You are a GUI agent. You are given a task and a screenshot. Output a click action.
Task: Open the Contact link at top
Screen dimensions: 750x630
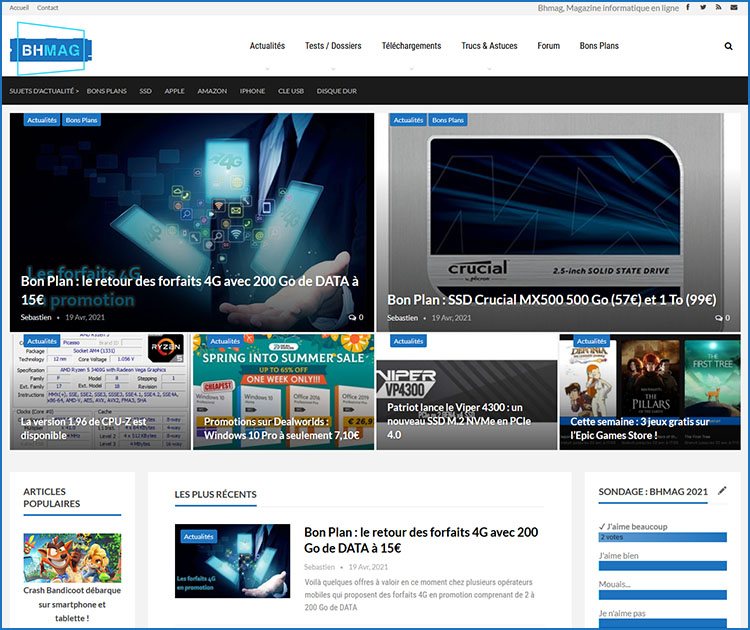pos(48,8)
